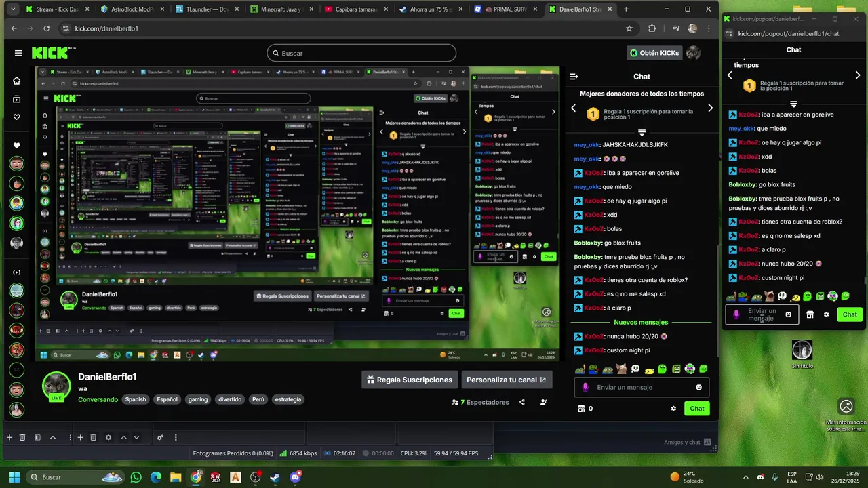Click the user icon right of share
Image resolution: width=868 pixels, height=488 pixels.
tap(544, 402)
